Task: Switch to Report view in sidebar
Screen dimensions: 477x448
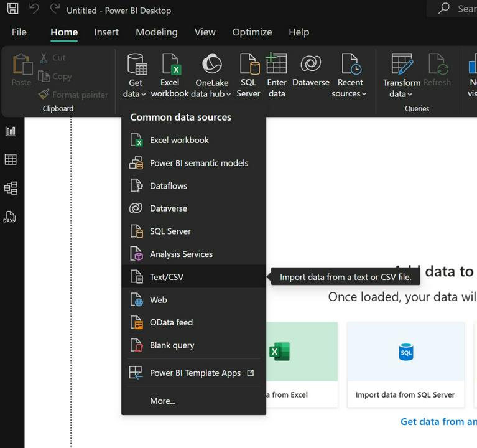Action: (x=11, y=131)
